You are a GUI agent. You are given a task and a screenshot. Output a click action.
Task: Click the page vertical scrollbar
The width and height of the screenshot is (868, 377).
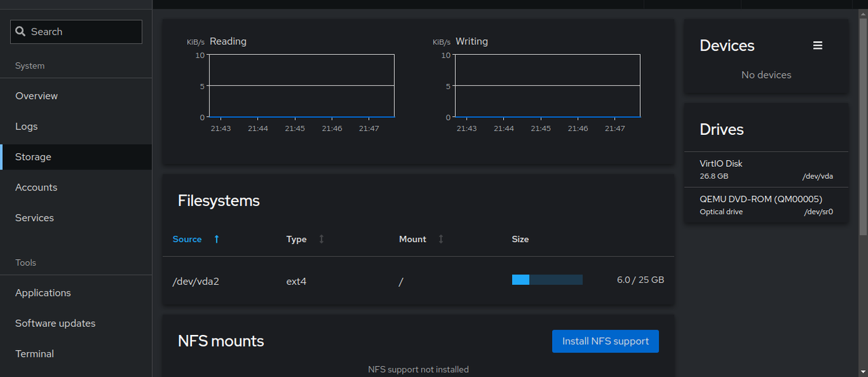(863, 125)
